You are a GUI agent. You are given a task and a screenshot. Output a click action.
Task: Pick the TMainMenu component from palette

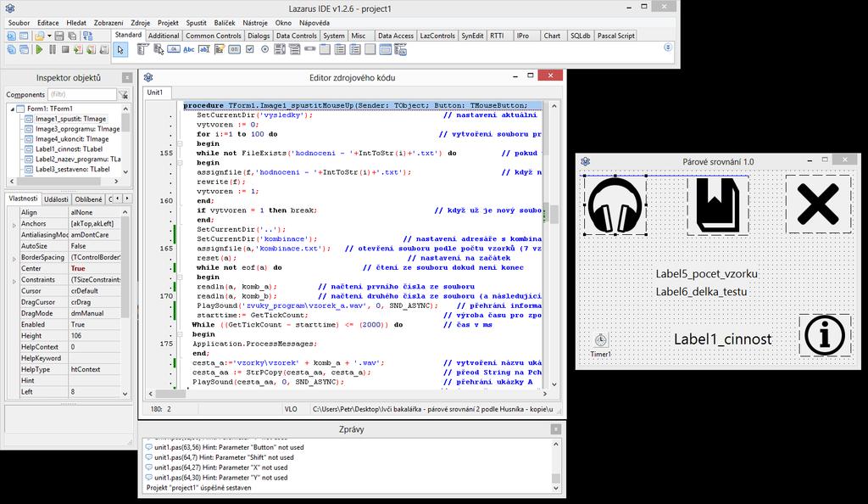click(x=142, y=49)
